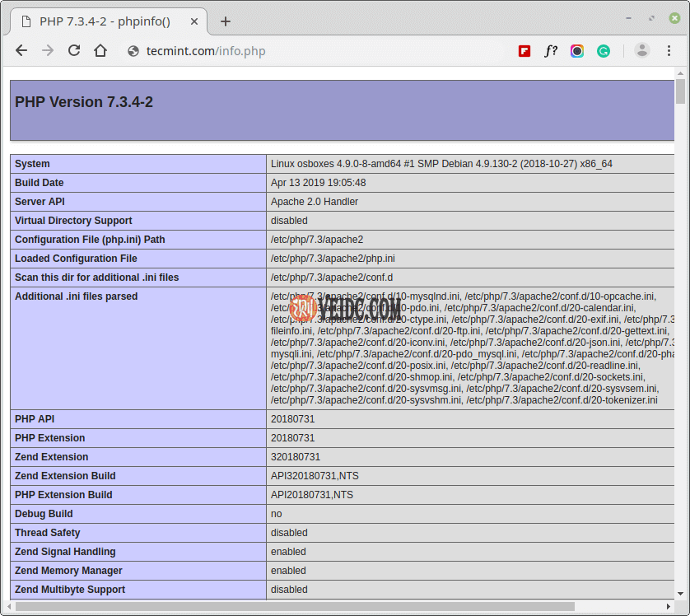
Task: View site information globe icon
Action: pos(133,51)
